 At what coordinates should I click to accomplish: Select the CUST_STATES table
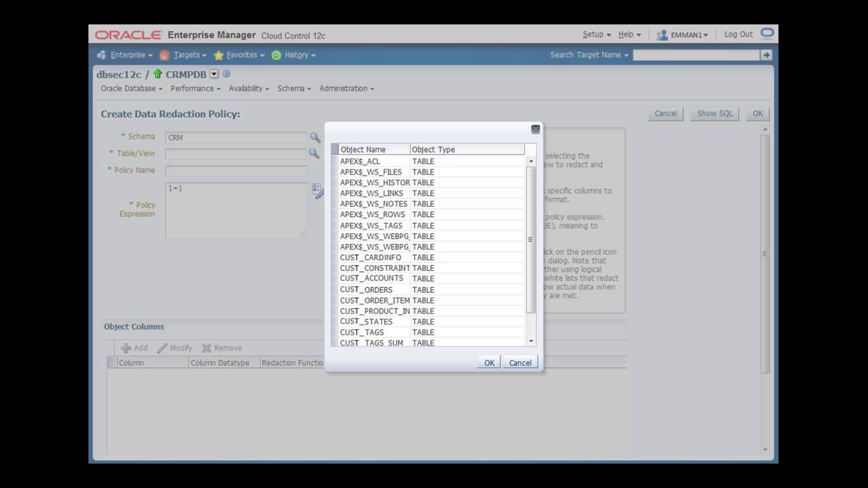coord(431,322)
